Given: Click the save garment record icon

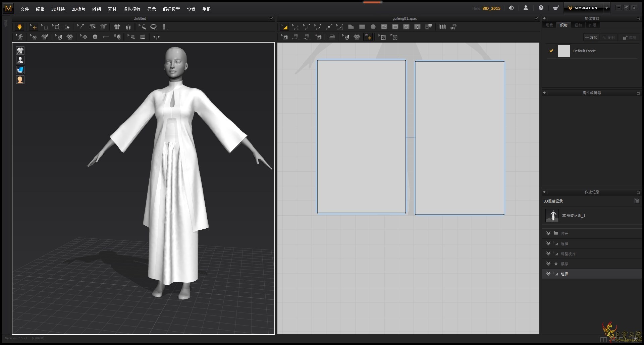Looking at the screenshot, I should tap(637, 201).
